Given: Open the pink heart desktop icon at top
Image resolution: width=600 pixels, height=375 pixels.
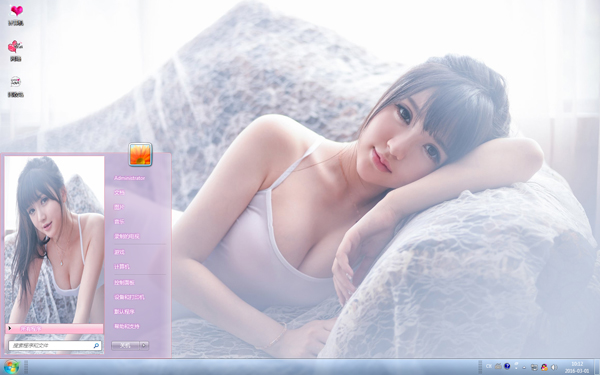Looking at the screenshot, I should click(16, 11).
